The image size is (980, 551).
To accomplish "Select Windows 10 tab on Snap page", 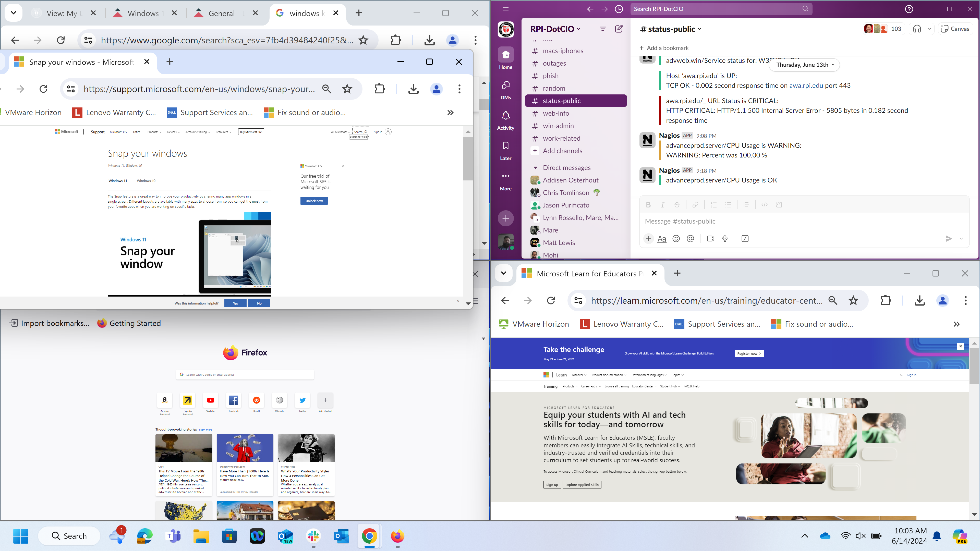I will point(146,181).
